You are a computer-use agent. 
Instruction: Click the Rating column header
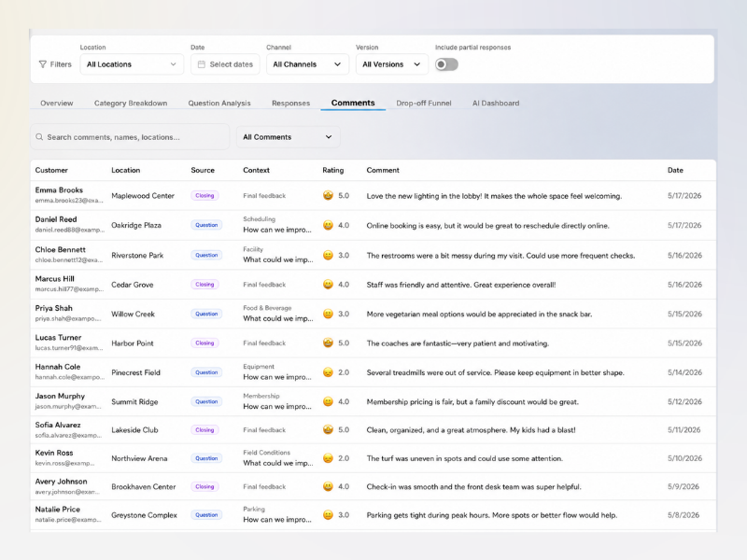tap(333, 170)
